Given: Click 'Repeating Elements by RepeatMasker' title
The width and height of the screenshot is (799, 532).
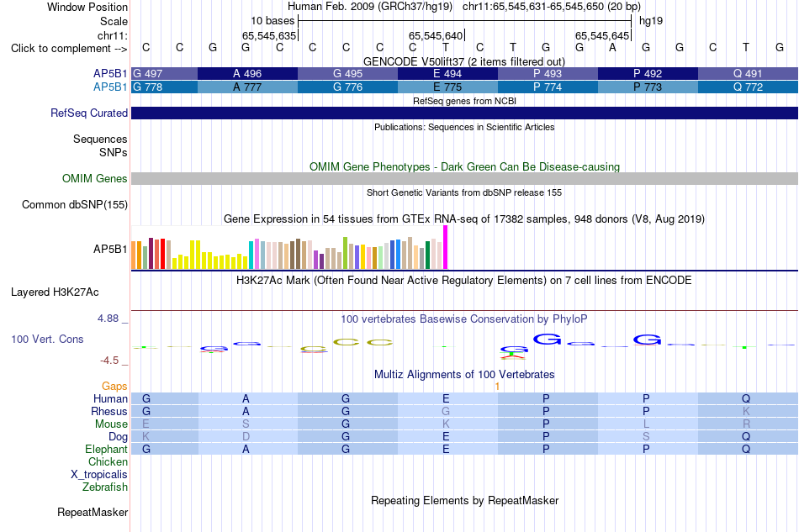Looking at the screenshot, I should pos(465,500).
